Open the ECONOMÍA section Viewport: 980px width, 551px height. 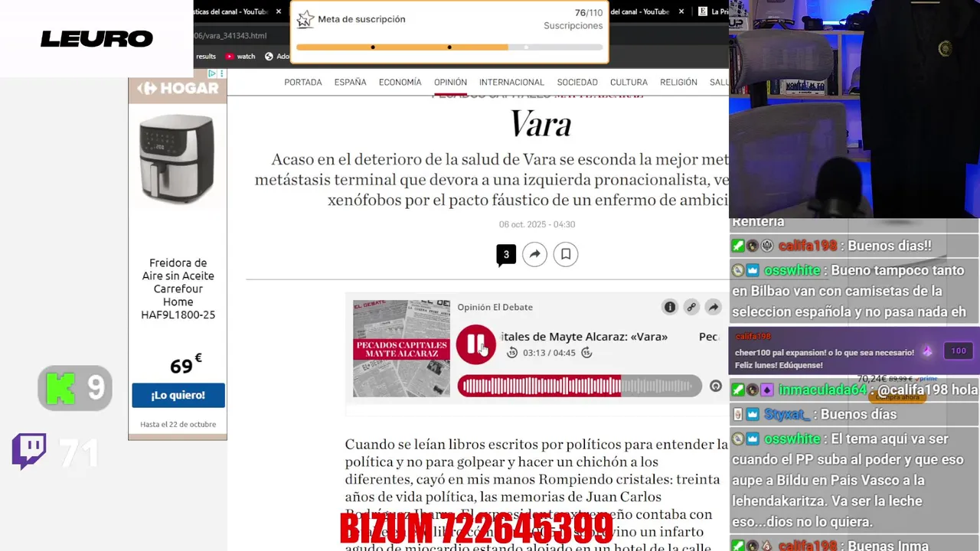pos(400,82)
